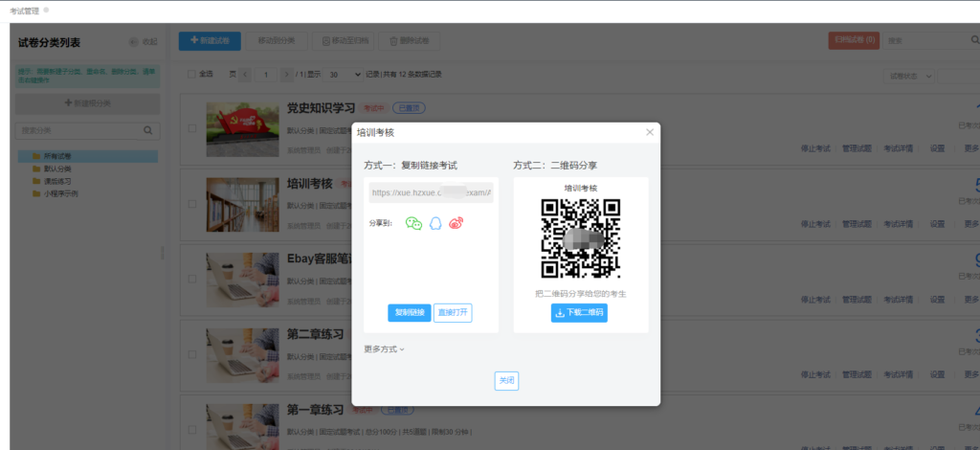The height and width of the screenshot is (450, 980).
Task: Open the 第二章练习 thumbnail image
Action: tap(242, 355)
